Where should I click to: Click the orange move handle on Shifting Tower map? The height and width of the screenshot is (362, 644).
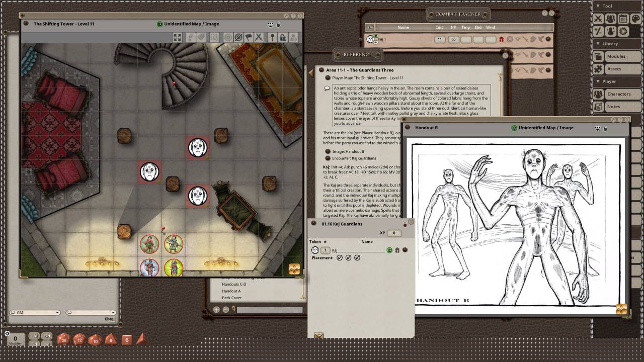point(294,269)
